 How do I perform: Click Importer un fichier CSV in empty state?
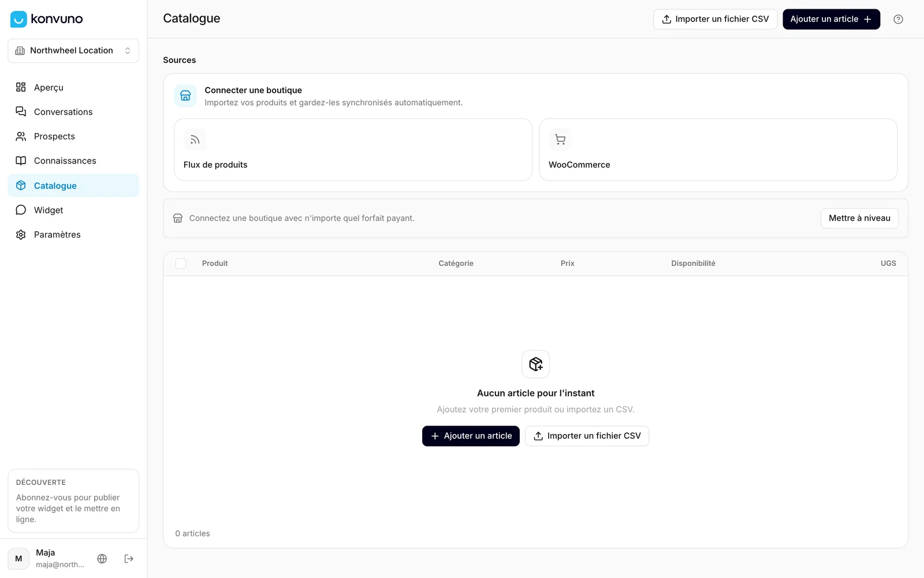click(x=587, y=436)
